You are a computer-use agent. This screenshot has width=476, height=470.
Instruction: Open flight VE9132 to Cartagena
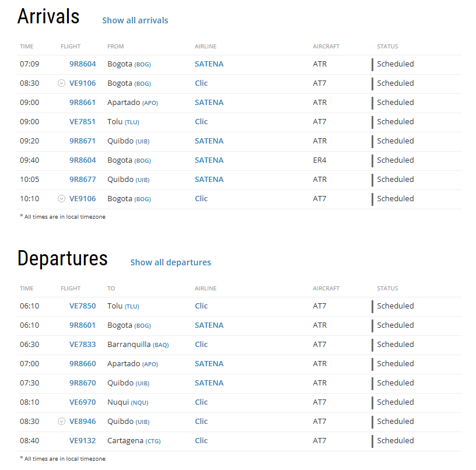click(x=83, y=441)
